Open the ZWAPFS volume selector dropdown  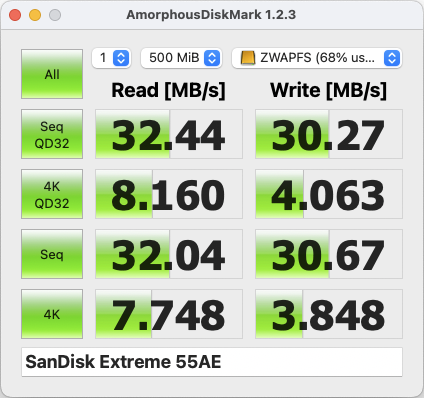[317, 58]
